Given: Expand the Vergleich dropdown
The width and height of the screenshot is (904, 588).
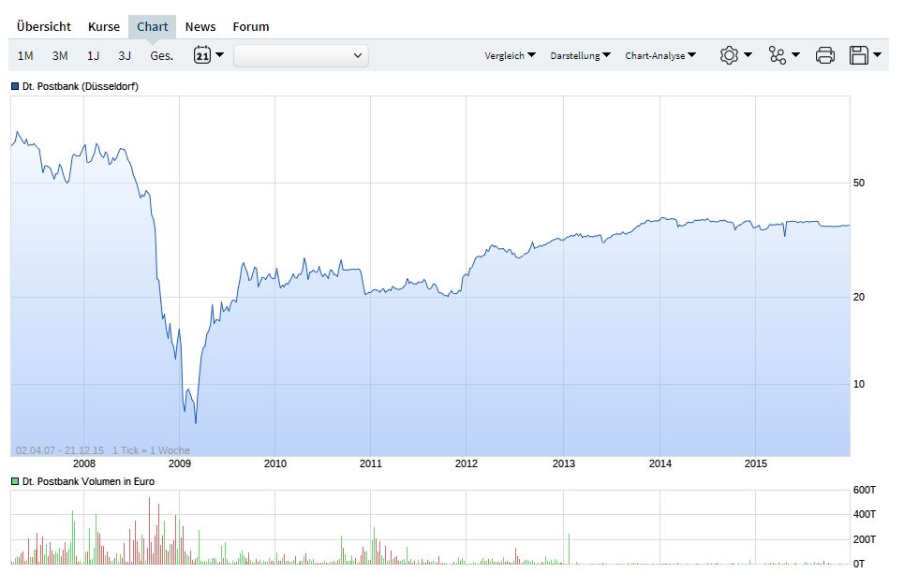Looking at the screenshot, I should click(510, 56).
